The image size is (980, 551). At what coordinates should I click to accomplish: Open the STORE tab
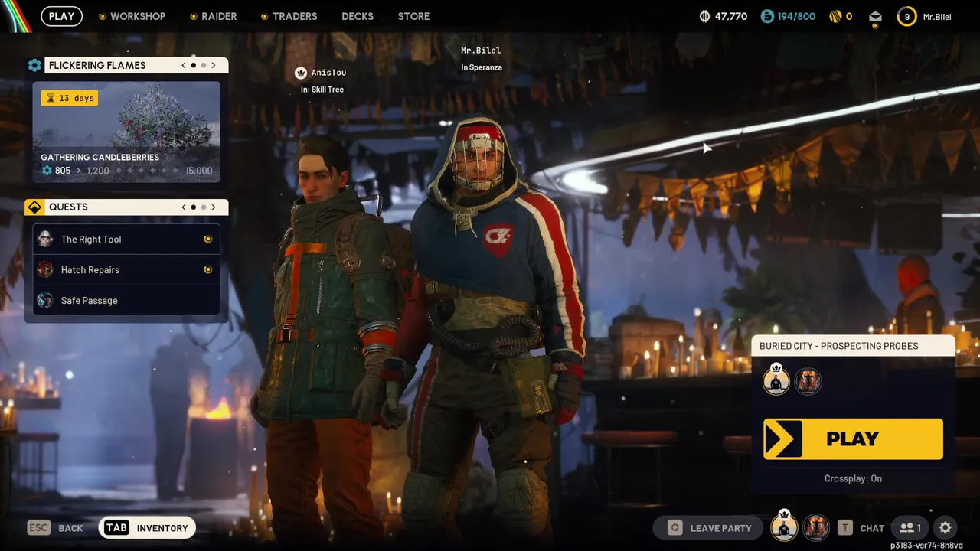point(413,16)
